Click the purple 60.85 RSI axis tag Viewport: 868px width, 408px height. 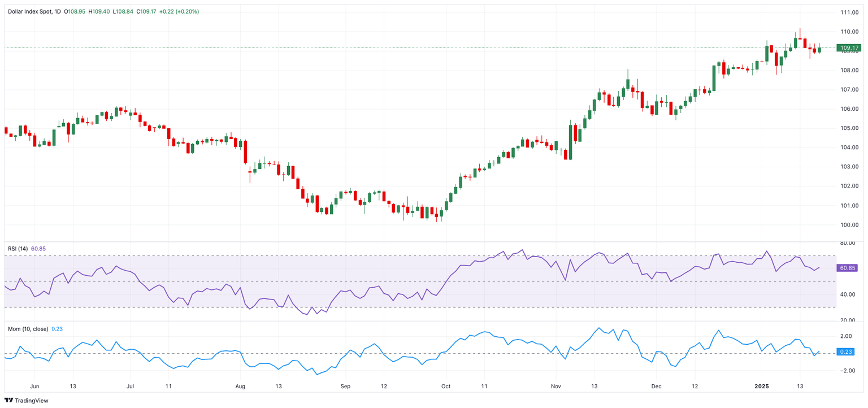point(849,268)
